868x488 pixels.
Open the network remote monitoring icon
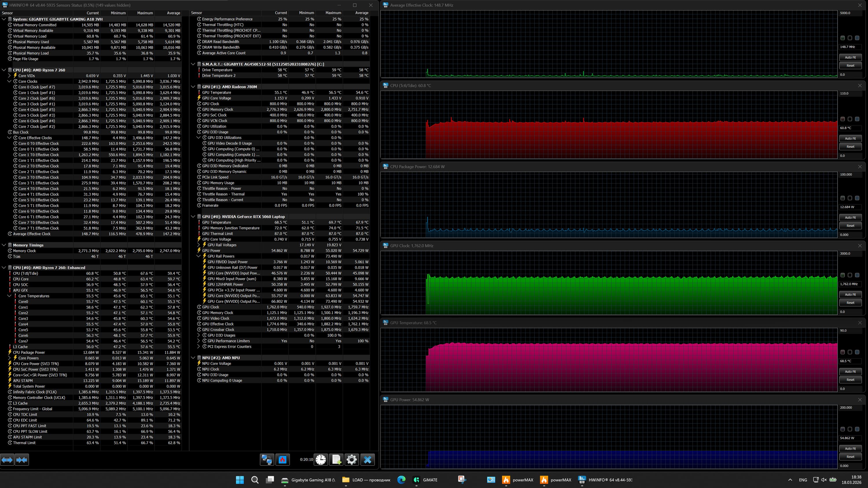267,460
